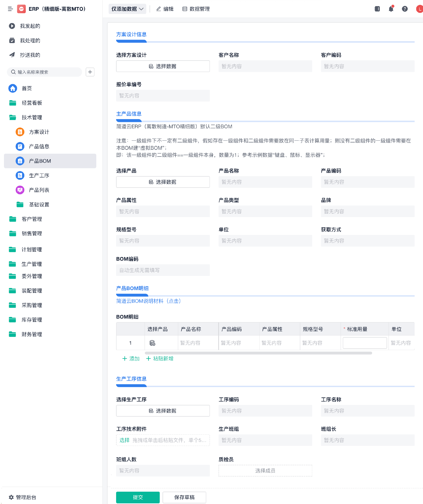Viewport: 423px width, 504px height.
Task: Click the book icon in top bar
Action: pyautogui.click(x=377, y=9)
